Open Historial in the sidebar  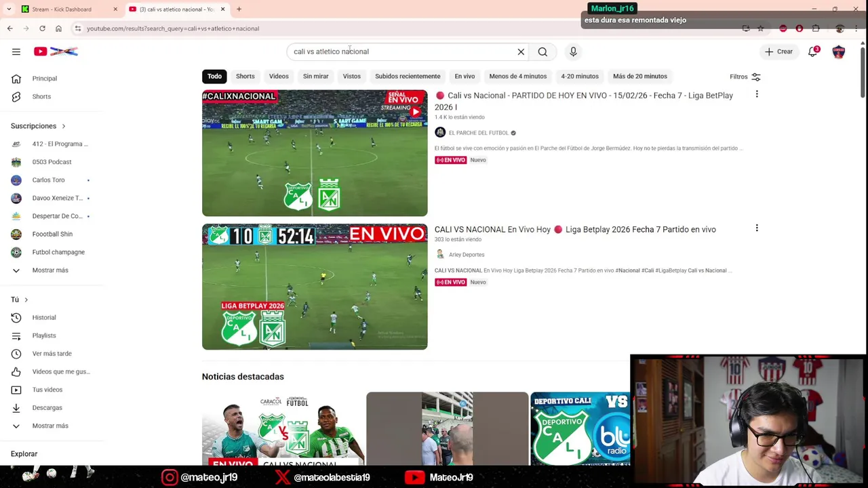pos(44,317)
